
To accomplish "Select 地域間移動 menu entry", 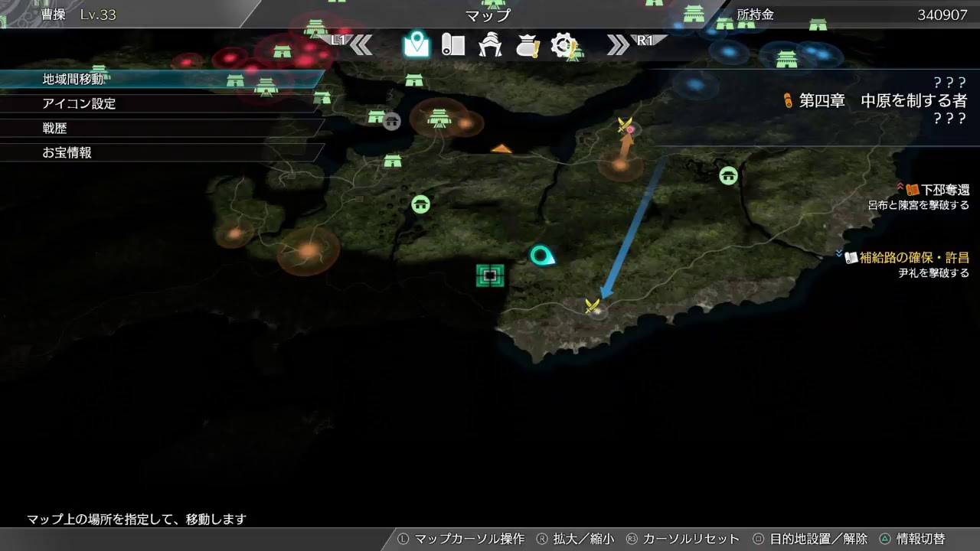I will (x=77, y=79).
